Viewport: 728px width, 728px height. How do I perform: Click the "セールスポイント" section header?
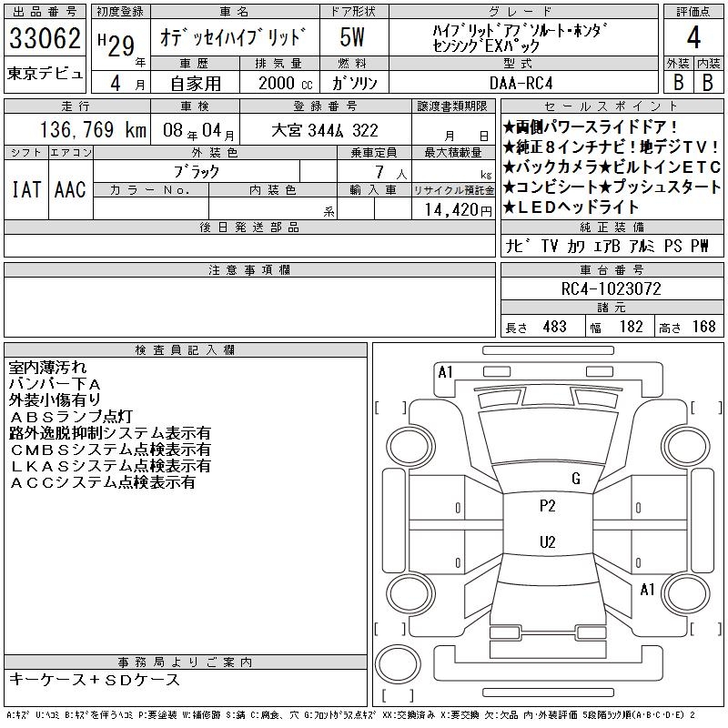click(x=612, y=106)
